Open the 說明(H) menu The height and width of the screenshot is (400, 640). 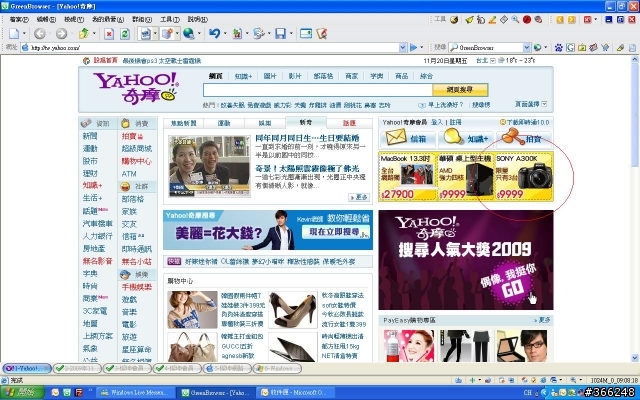tap(198, 19)
